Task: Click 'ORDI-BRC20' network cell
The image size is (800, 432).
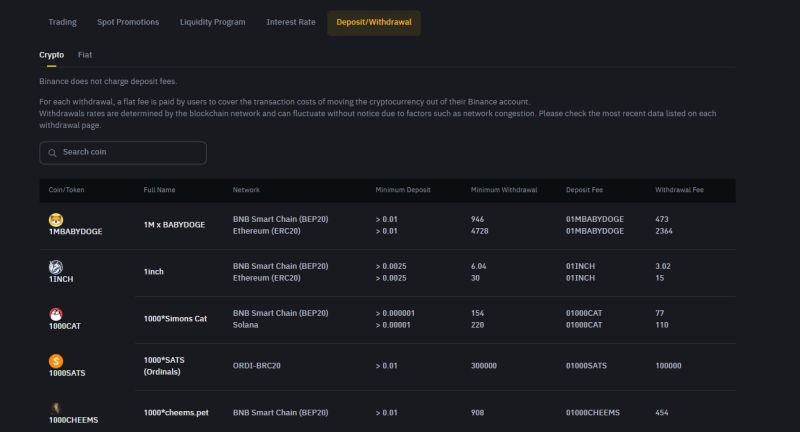Action: [x=257, y=366]
